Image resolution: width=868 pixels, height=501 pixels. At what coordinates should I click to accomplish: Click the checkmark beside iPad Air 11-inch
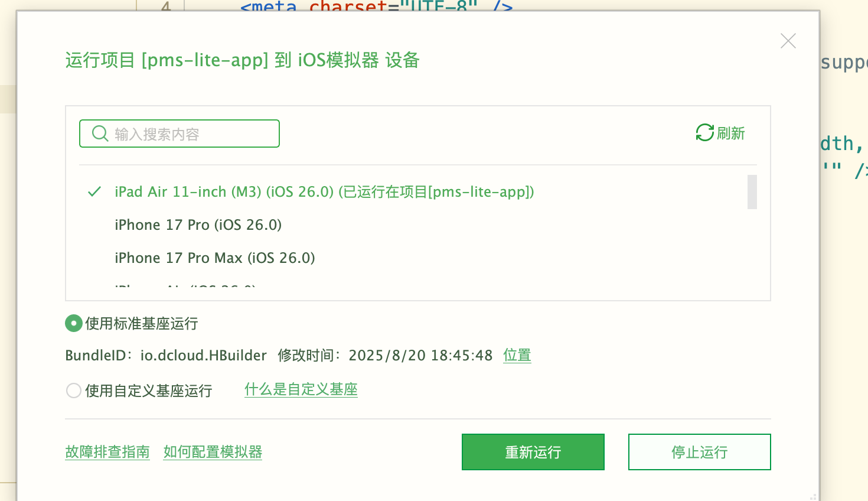94,192
